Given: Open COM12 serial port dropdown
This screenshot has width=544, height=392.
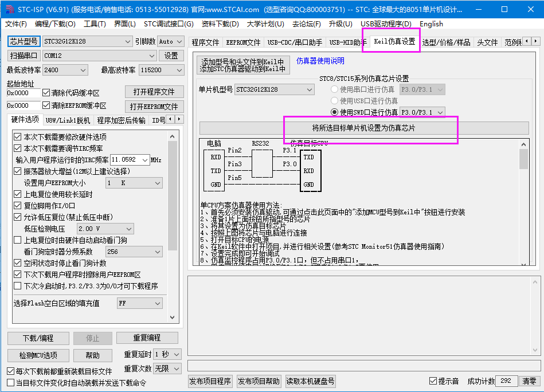Looking at the screenshot, I should click(x=99, y=56).
